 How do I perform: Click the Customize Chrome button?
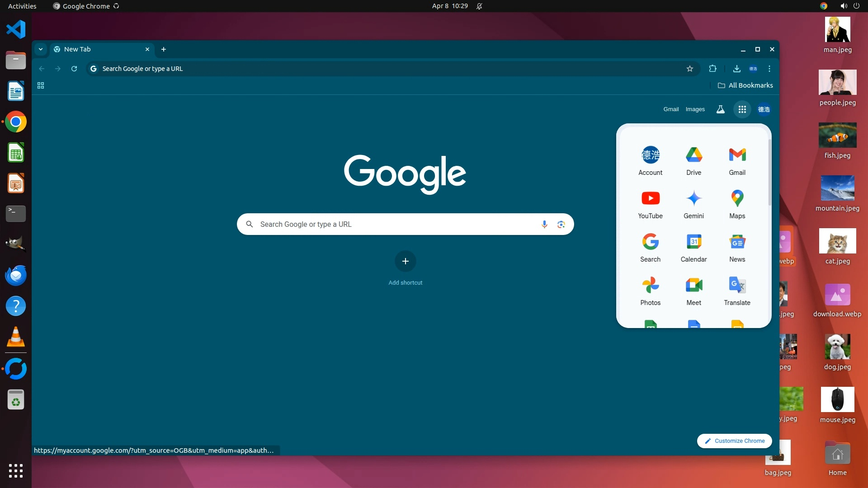pos(734,441)
